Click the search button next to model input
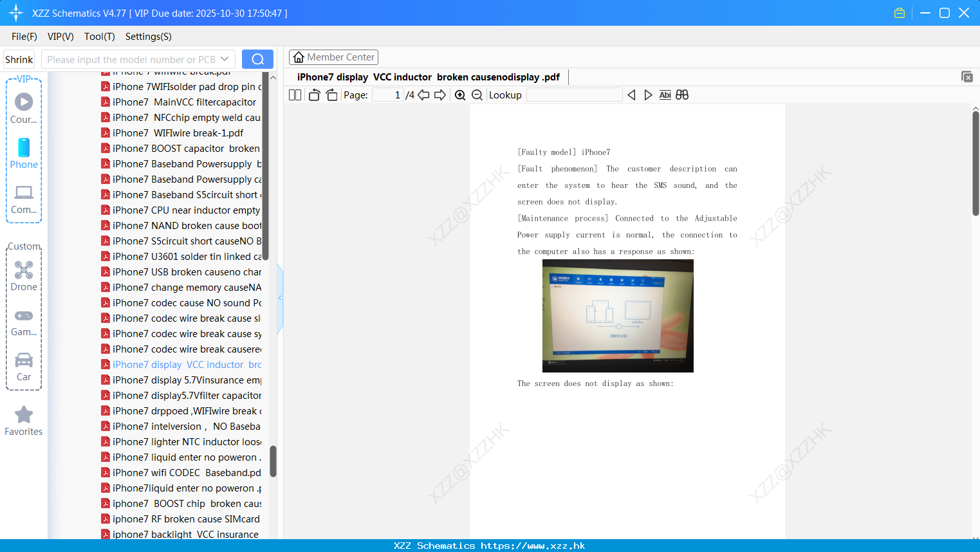Viewport: 980px width, 552px height. click(257, 59)
